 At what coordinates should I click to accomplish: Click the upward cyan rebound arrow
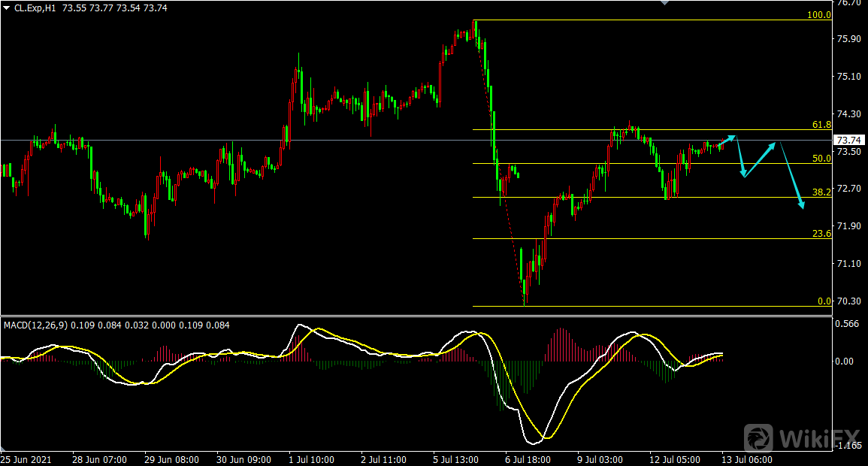pyautogui.click(x=761, y=158)
